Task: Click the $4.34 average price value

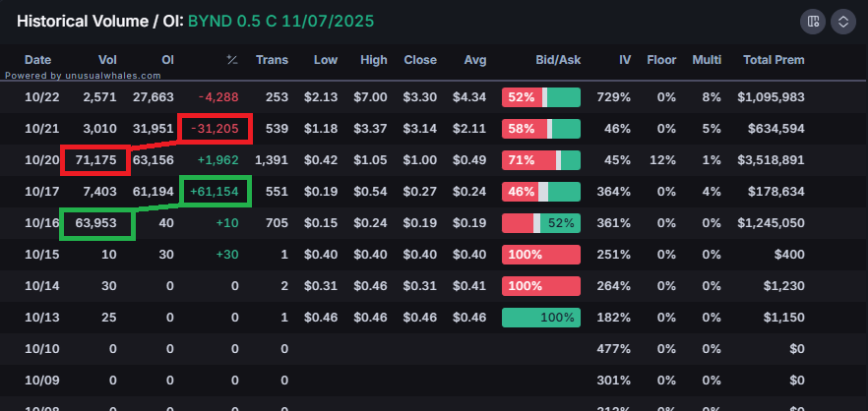Action: coord(469,97)
